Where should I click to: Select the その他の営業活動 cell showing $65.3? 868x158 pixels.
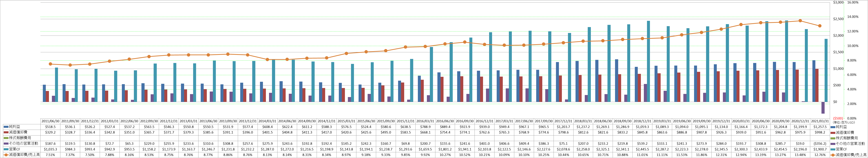tap(129, 144)
